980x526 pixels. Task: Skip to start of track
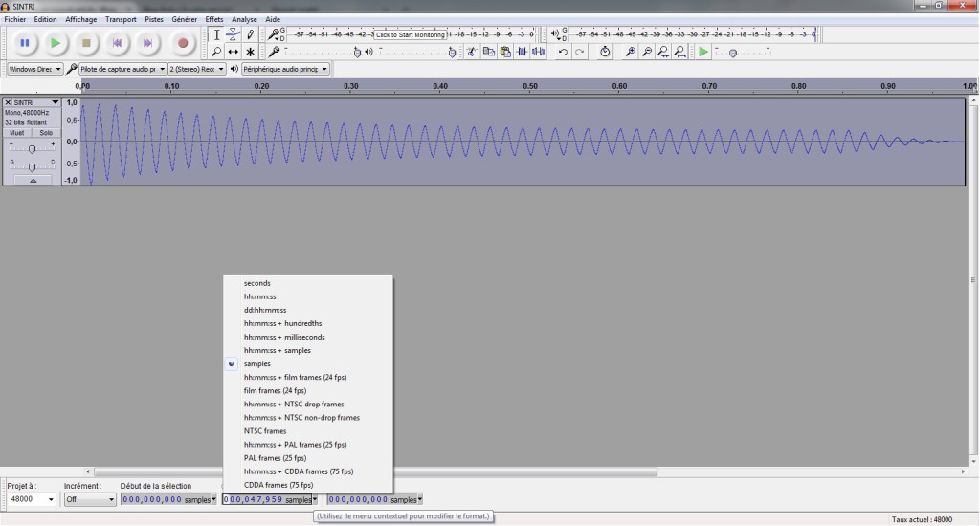click(117, 43)
